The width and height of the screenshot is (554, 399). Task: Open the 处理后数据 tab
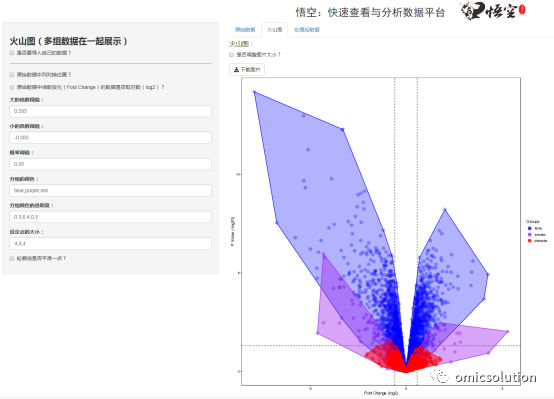307,30
